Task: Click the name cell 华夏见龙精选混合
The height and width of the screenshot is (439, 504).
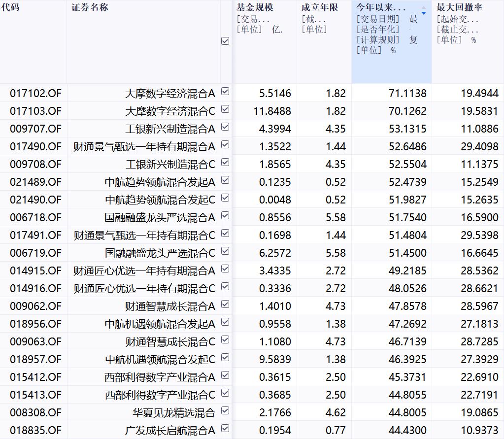Action: pos(173,412)
